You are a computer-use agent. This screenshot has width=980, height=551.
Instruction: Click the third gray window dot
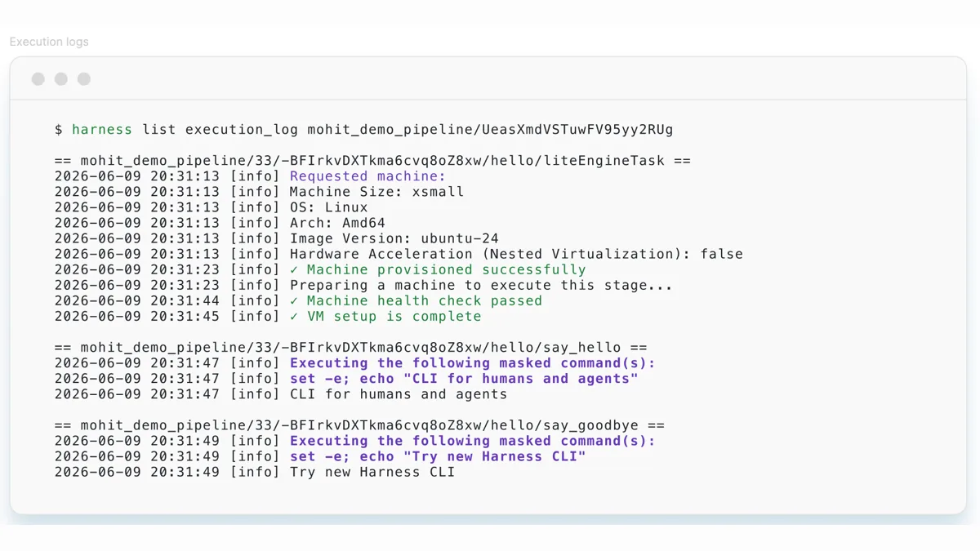[84, 79]
